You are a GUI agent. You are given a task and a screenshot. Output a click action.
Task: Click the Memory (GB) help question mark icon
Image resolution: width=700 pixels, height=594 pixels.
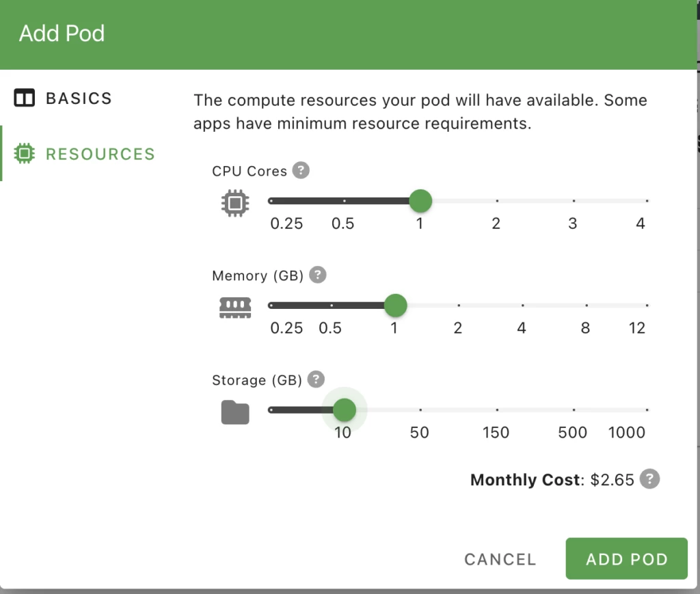point(318,275)
